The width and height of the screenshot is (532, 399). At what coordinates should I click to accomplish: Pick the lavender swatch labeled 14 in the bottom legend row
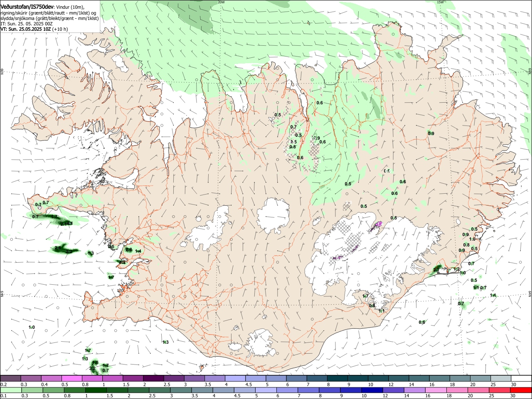tap(414, 390)
